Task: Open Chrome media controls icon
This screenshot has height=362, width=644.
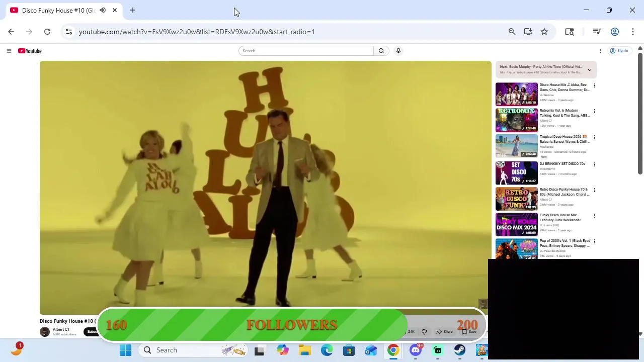Action: point(597,32)
